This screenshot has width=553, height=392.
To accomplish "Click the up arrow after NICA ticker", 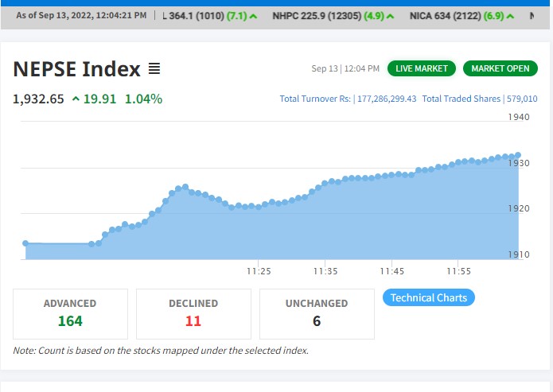I will (509, 16).
